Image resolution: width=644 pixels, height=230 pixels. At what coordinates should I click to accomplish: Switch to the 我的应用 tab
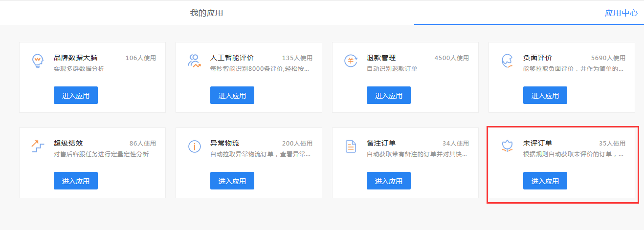click(x=206, y=13)
